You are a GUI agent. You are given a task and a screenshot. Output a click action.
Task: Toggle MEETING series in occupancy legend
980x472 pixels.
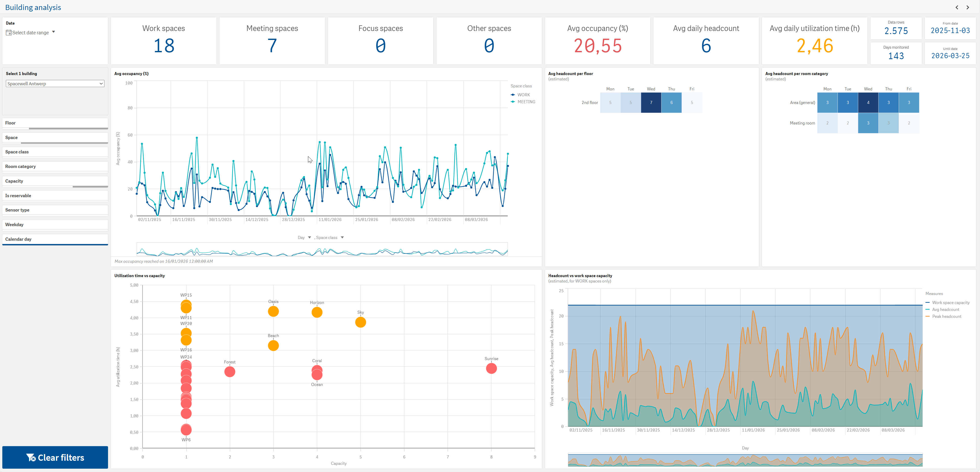[x=523, y=102]
